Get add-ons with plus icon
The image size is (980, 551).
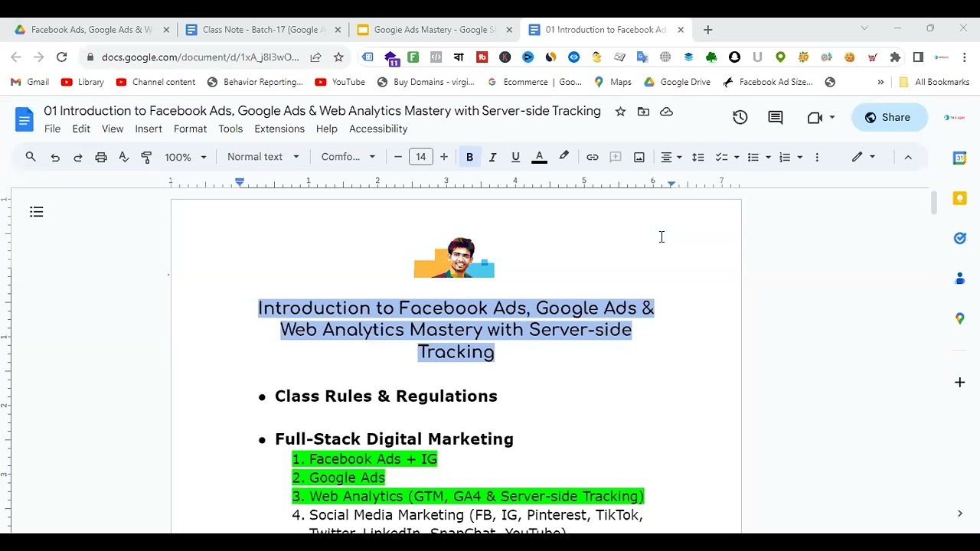point(959,382)
